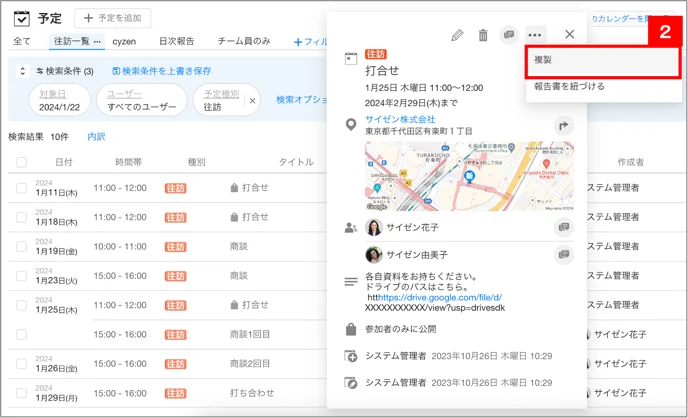Check the box for the 1月26日 row
The image size is (688, 418).
[x=21, y=364]
